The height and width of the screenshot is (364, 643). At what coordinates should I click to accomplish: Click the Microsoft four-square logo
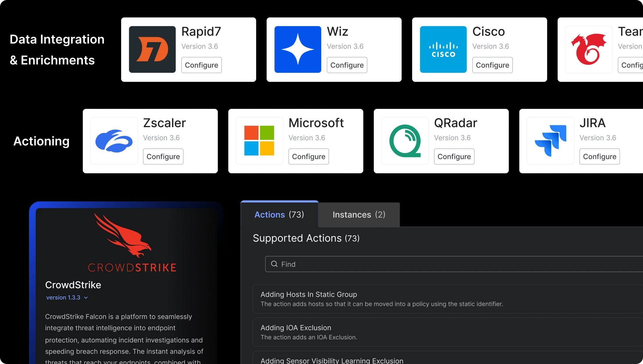pos(259,141)
